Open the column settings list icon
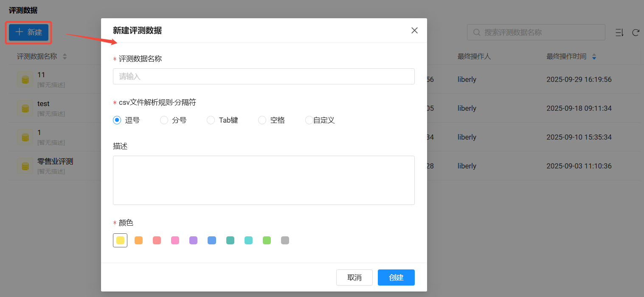The image size is (644, 297). coord(619,33)
